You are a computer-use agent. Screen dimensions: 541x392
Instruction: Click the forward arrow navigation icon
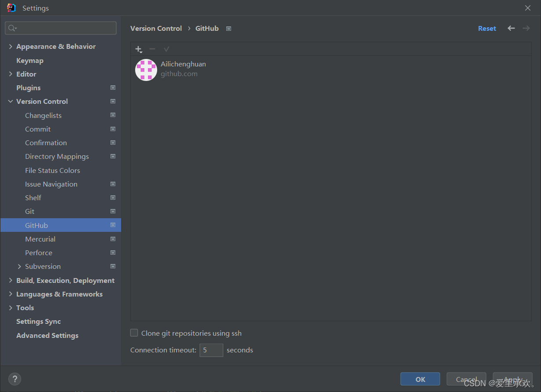click(x=526, y=28)
